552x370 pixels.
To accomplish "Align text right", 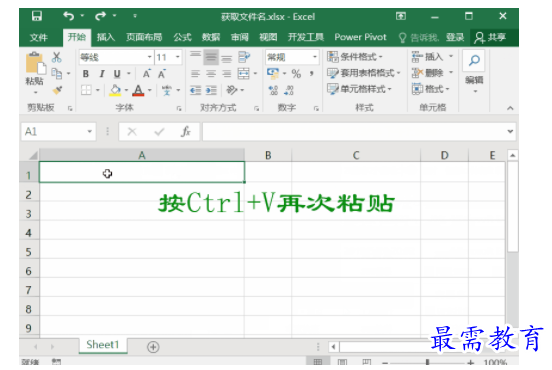I will 227,74.
